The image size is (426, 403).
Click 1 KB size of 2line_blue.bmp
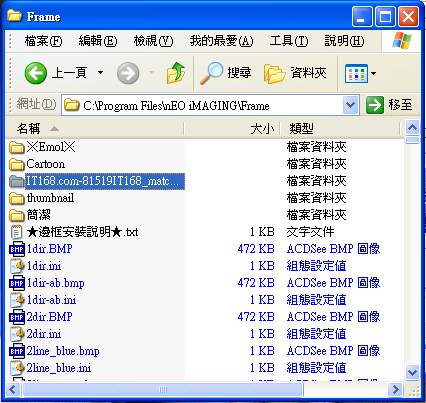pos(262,351)
